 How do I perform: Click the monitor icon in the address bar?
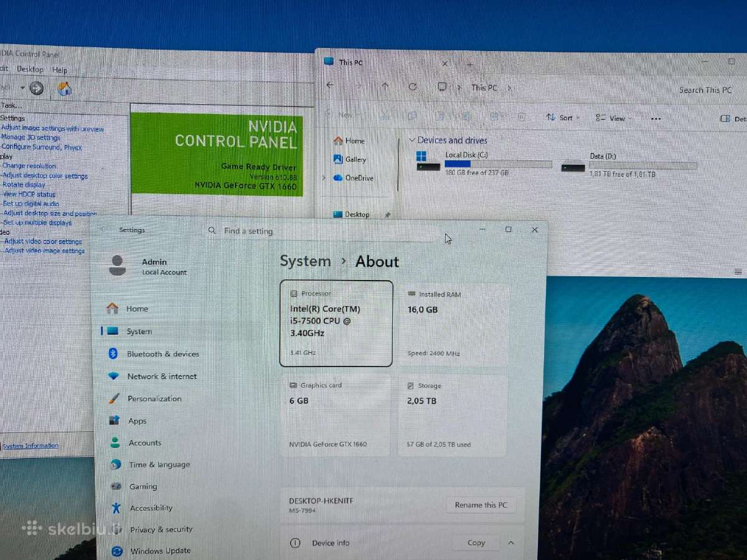click(x=442, y=87)
